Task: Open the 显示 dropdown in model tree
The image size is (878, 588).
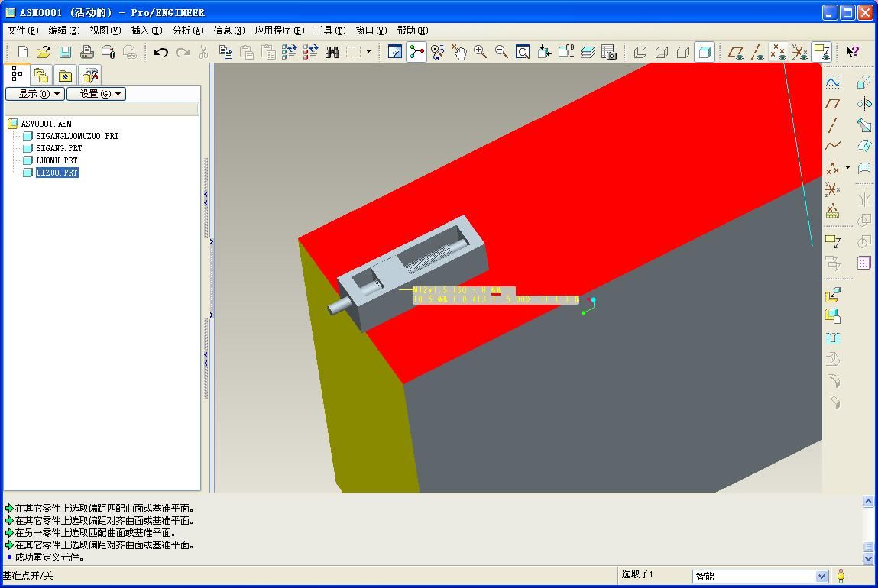Action: tap(34, 94)
